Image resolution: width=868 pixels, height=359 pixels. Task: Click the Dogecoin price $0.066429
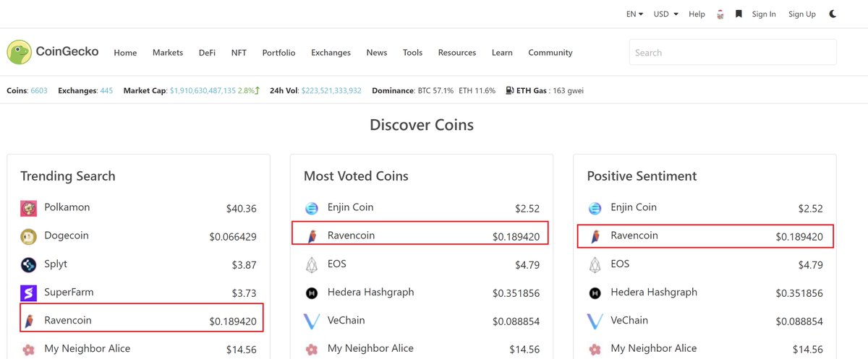point(233,237)
